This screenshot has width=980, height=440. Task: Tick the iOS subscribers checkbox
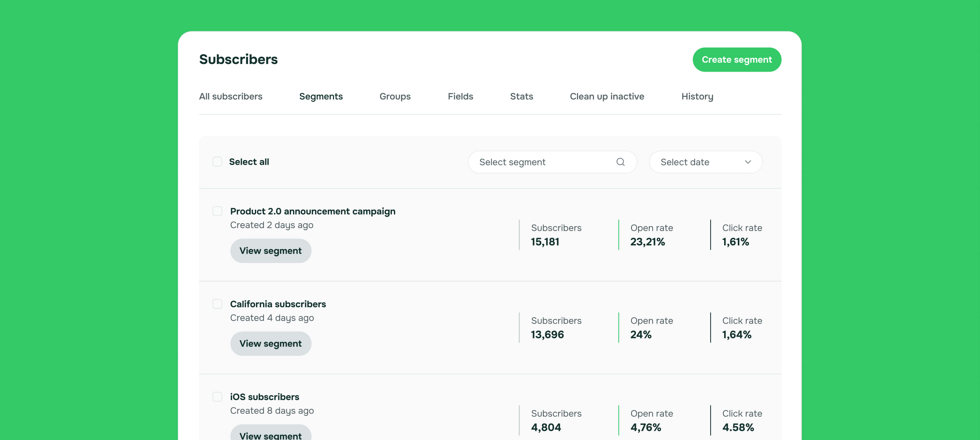[217, 396]
